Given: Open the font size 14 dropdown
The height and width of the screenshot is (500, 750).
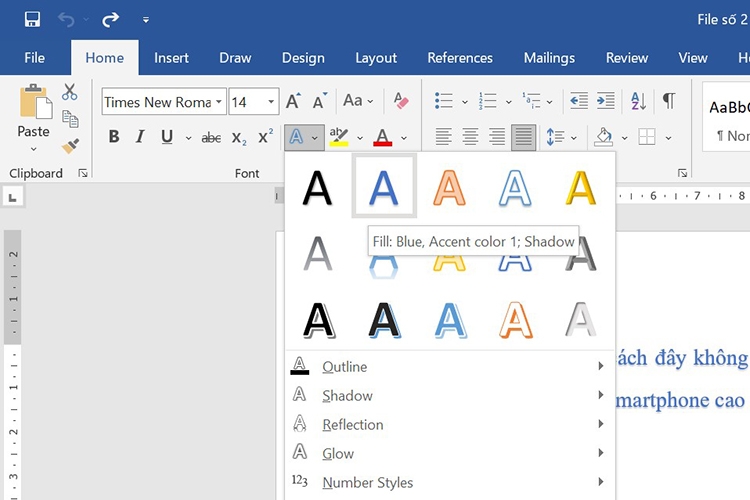Looking at the screenshot, I should point(271,101).
